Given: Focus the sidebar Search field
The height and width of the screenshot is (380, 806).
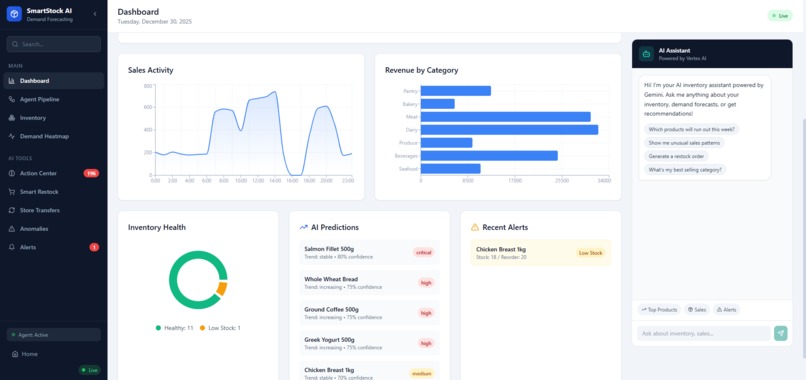Looking at the screenshot, I should [x=53, y=44].
